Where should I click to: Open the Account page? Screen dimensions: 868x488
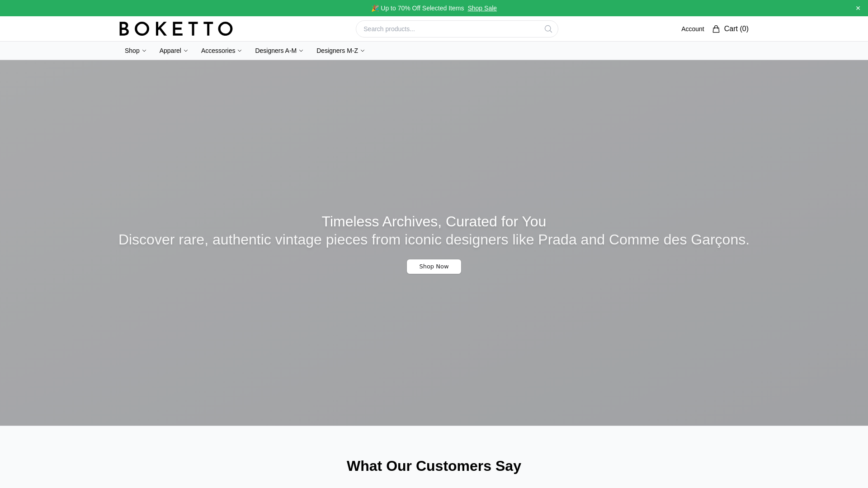(693, 29)
